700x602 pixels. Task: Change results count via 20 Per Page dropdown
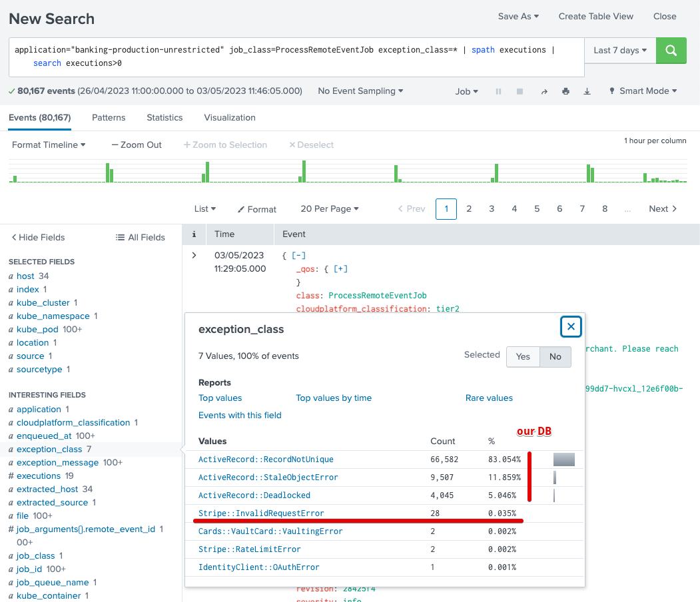pyautogui.click(x=329, y=209)
